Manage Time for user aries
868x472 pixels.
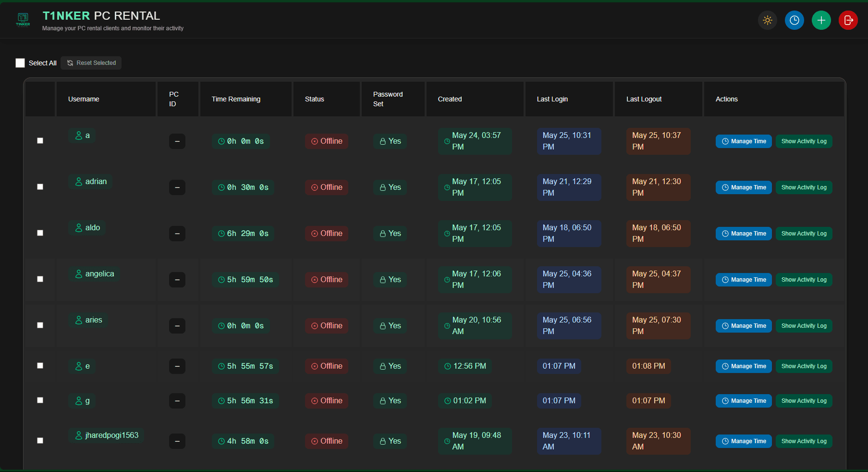coord(744,326)
